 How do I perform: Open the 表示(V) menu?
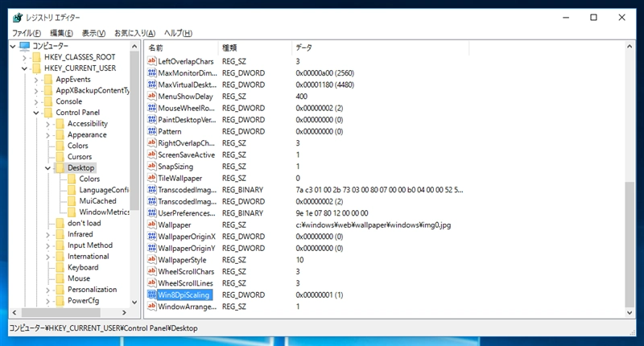pos(93,33)
